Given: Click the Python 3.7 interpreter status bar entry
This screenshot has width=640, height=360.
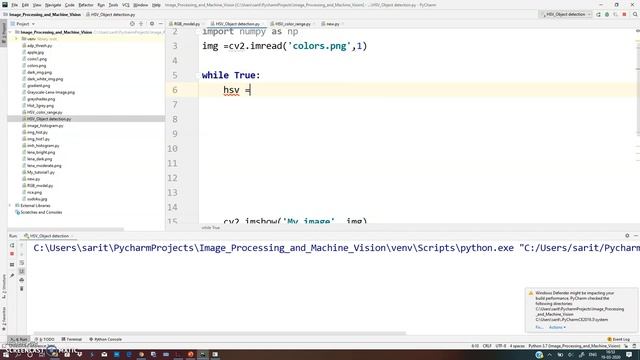Looking at the screenshot, I should point(574,346).
